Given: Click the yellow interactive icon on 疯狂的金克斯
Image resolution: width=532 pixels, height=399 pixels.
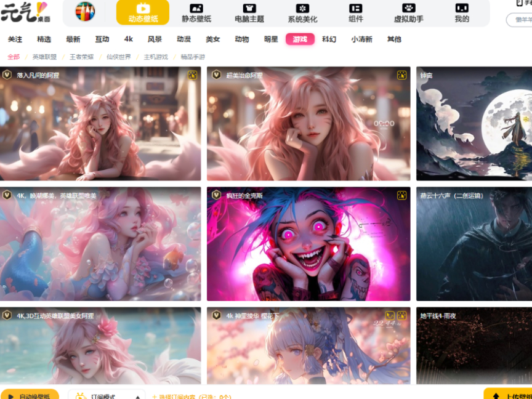Looking at the screenshot, I should coord(401,195).
